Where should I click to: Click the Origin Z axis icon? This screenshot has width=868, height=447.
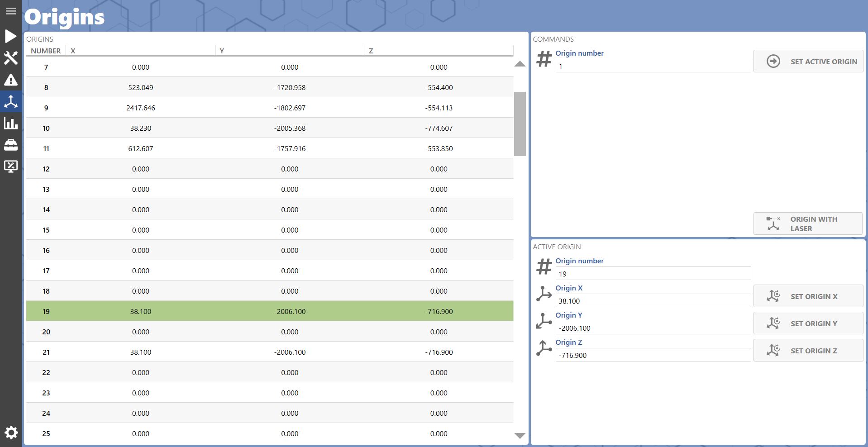pyautogui.click(x=544, y=348)
